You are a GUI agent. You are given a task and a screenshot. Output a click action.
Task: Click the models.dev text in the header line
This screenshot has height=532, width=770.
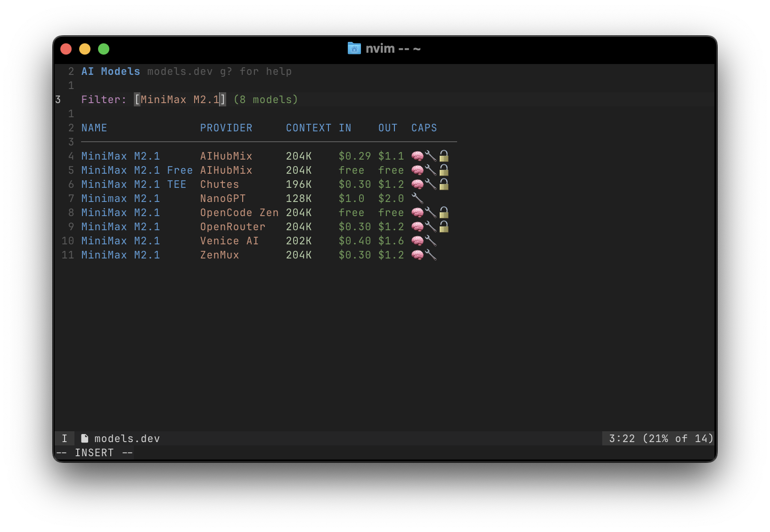coord(180,71)
